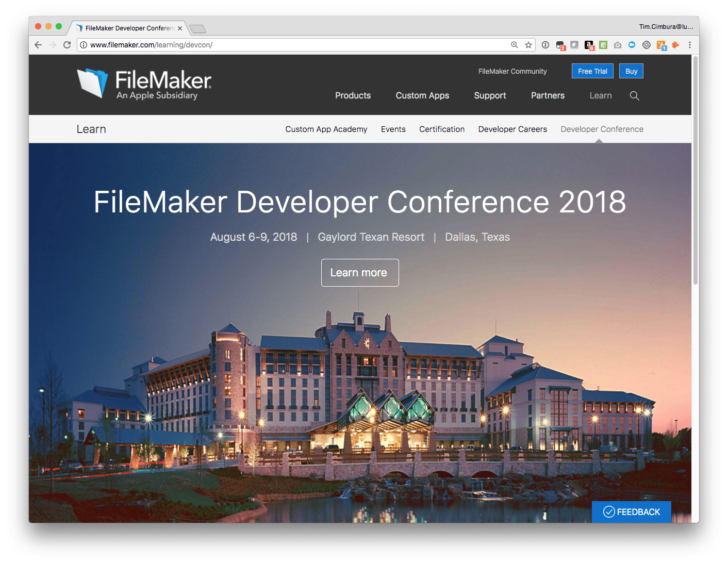Image resolution: width=728 pixels, height=564 pixels.
Task: Open the FEEDBACK widget
Action: pos(632,512)
